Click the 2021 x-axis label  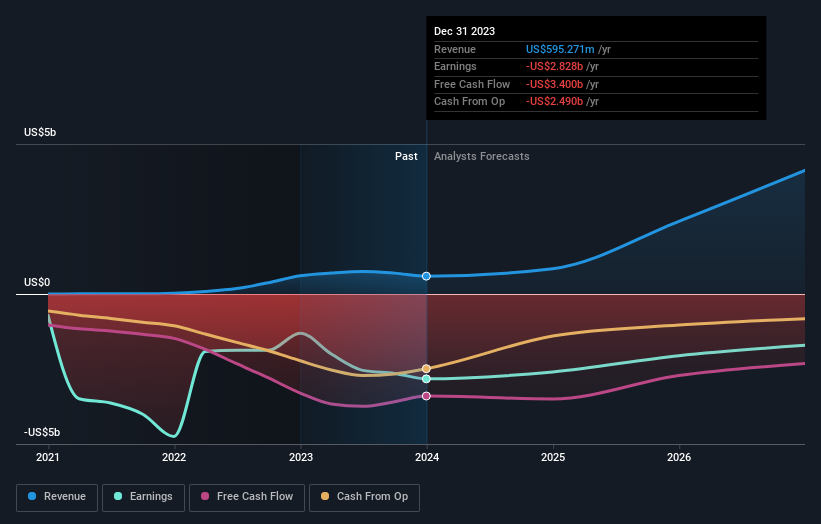48,457
